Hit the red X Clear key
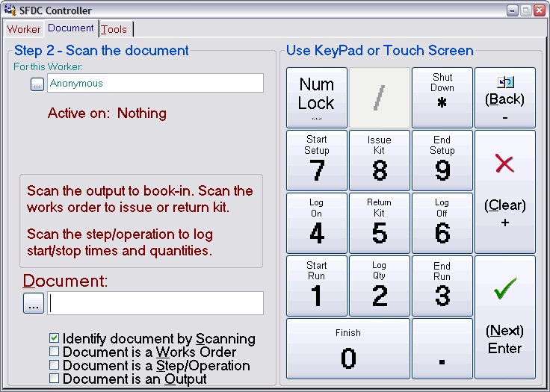Viewport: 550px width, 392px height. pos(505,192)
